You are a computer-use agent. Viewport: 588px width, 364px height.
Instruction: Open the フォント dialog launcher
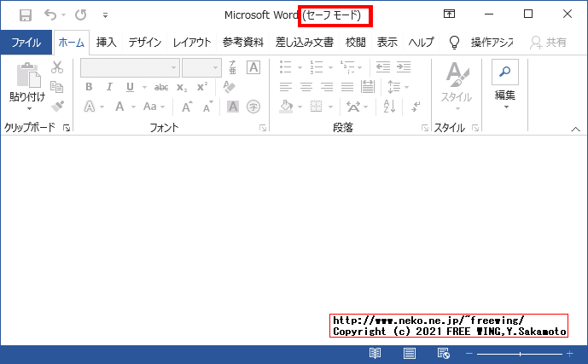pos(263,128)
